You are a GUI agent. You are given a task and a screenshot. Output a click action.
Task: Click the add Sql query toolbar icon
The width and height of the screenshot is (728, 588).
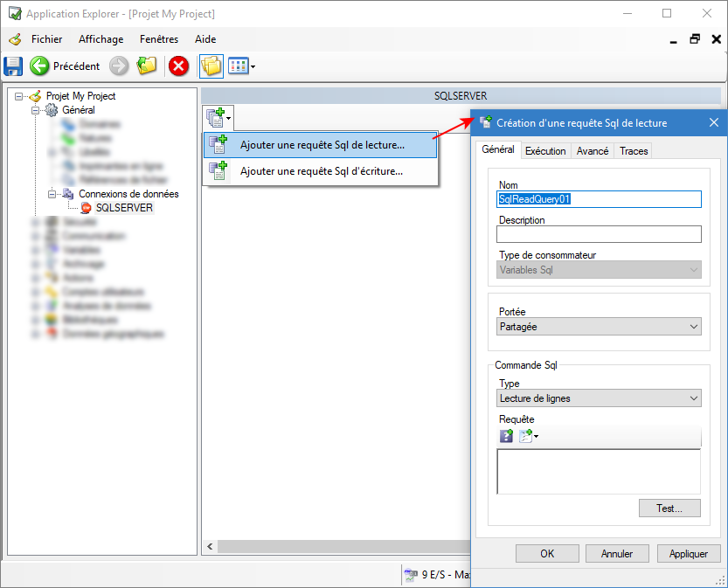point(217,116)
